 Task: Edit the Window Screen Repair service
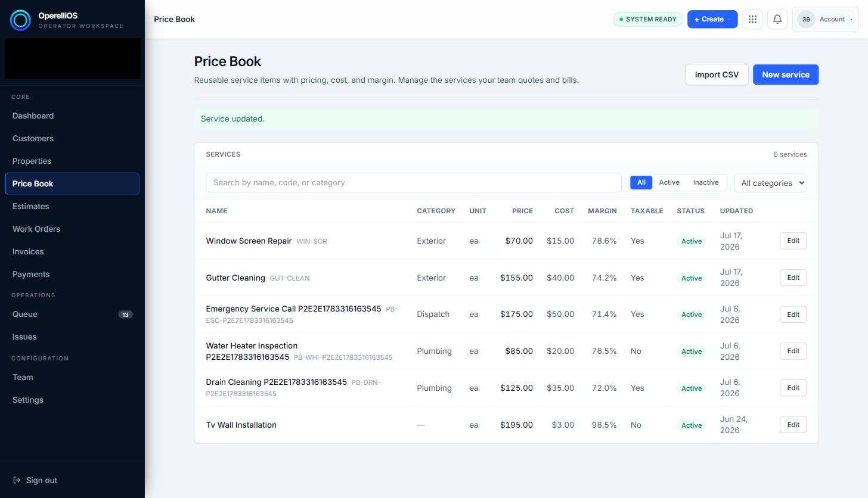pos(793,241)
